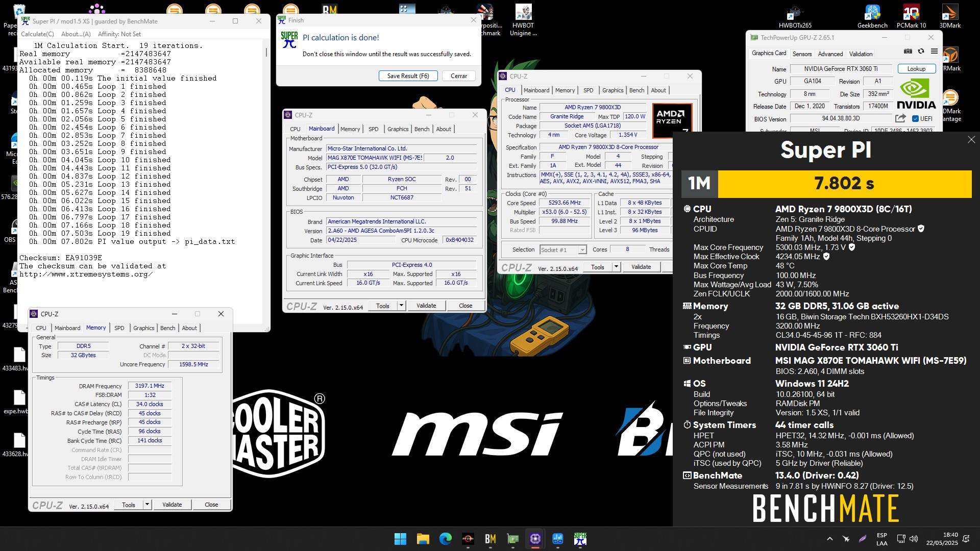Viewport: 980px width, 551px height.
Task: Click the volume speaker tray icon
Action: tap(914, 539)
